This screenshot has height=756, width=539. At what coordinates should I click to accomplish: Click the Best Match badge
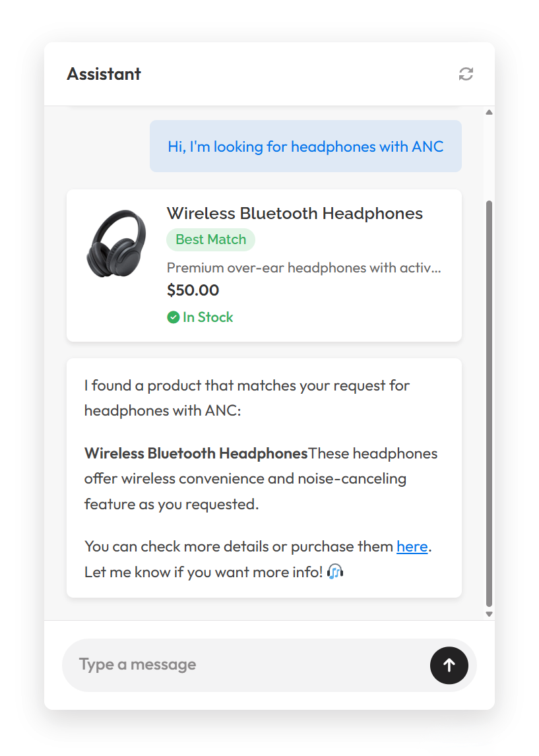pos(210,240)
